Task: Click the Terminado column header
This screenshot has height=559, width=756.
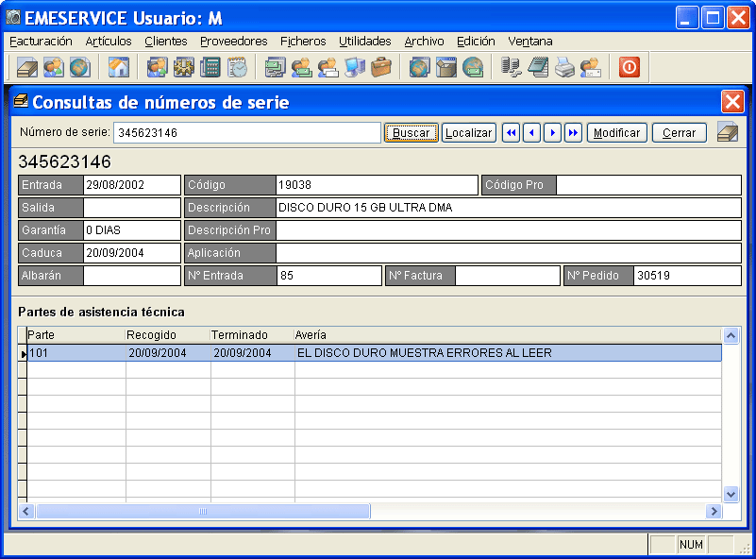Action: 253,335
